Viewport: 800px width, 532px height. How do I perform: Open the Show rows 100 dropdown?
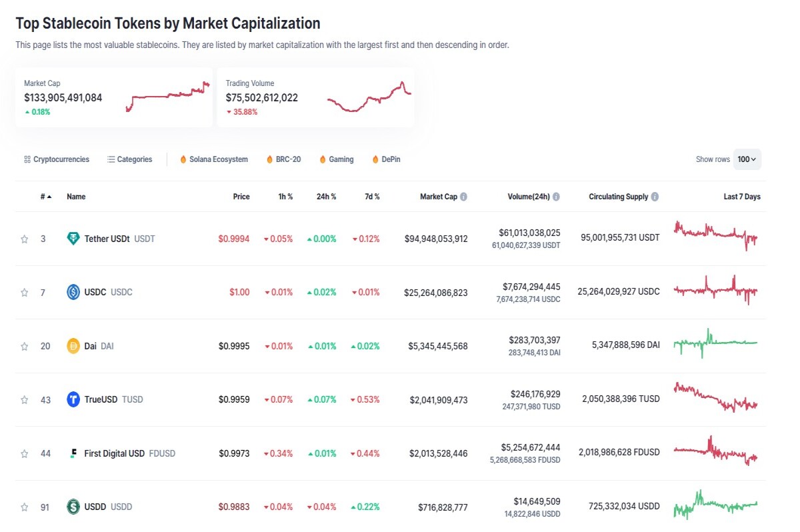click(x=747, y=159)
